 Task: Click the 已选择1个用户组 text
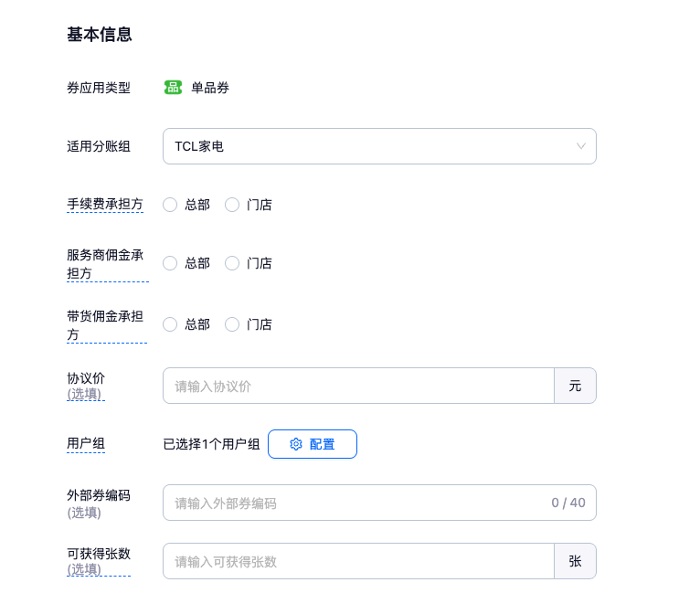(211, 444)
